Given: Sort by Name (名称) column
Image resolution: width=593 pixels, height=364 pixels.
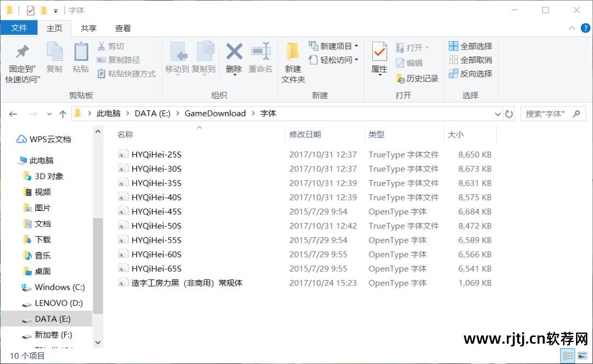Looking at the screenshot, I should [125, 135].
